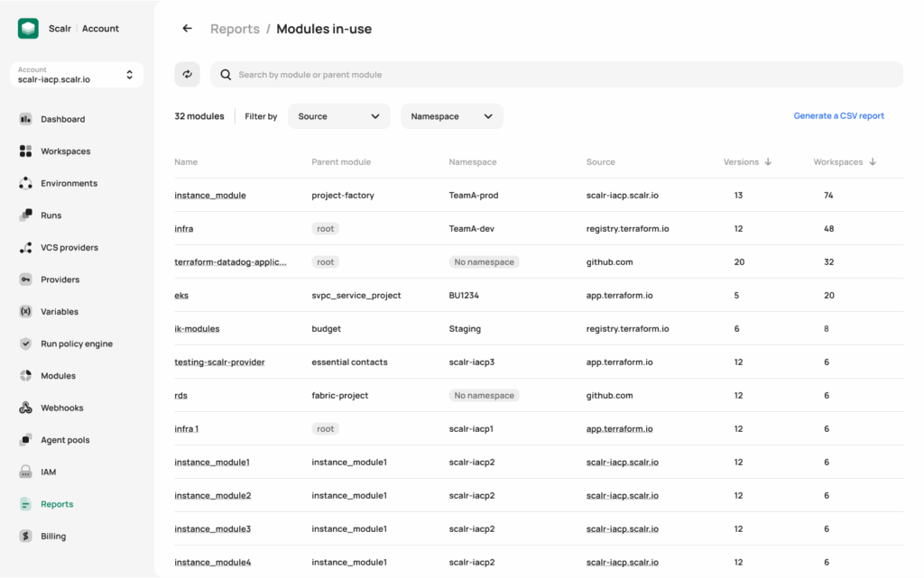The height and width of the screenshot is (578, 924).
Task: Click the 32 modules count label
Action: 199,116
